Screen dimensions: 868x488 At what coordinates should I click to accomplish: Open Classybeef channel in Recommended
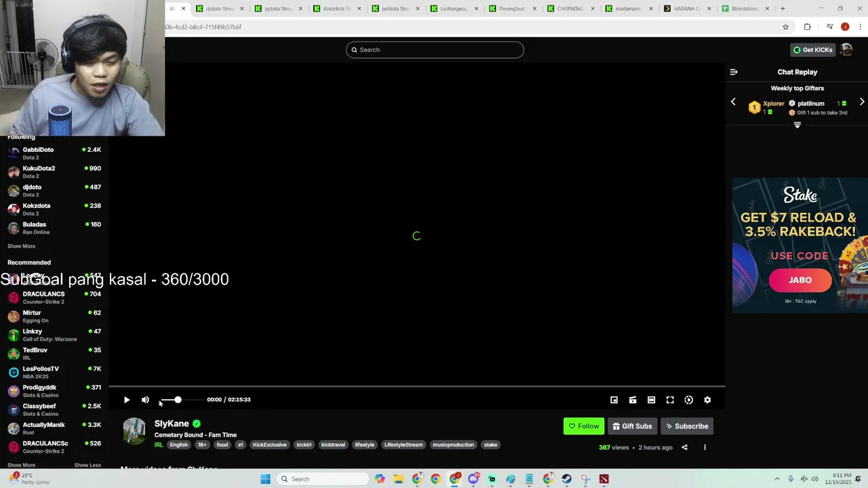(54, 409)
